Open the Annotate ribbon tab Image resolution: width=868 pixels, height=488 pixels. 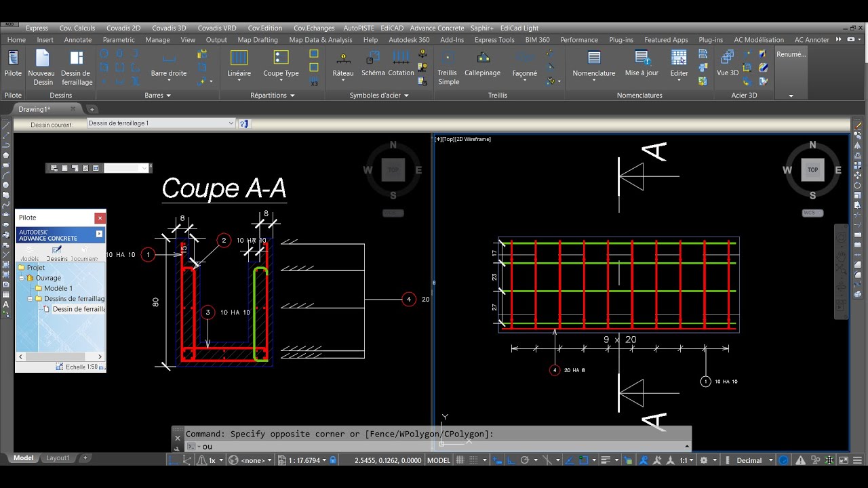coord(78,40)
